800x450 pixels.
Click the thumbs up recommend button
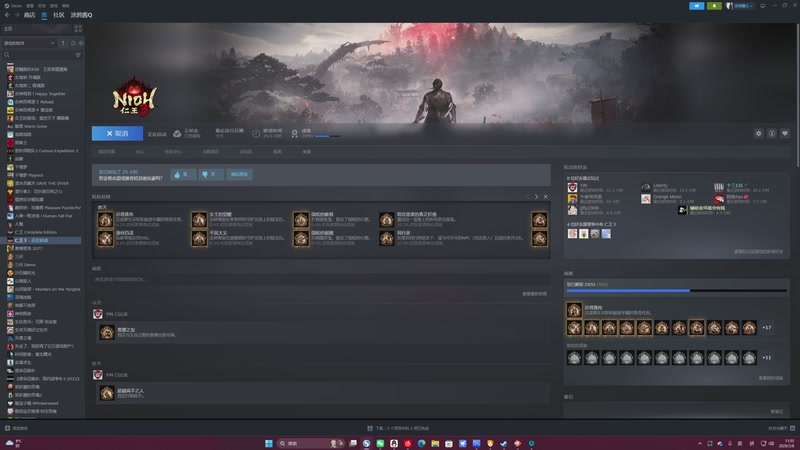pyautogui.click(x=181, y=174)
